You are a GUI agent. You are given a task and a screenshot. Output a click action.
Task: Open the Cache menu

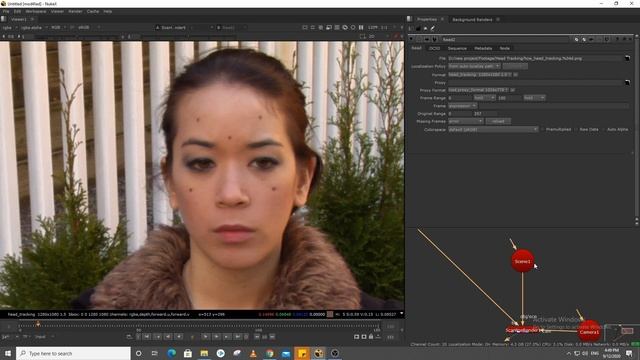[x=93, y=11]
